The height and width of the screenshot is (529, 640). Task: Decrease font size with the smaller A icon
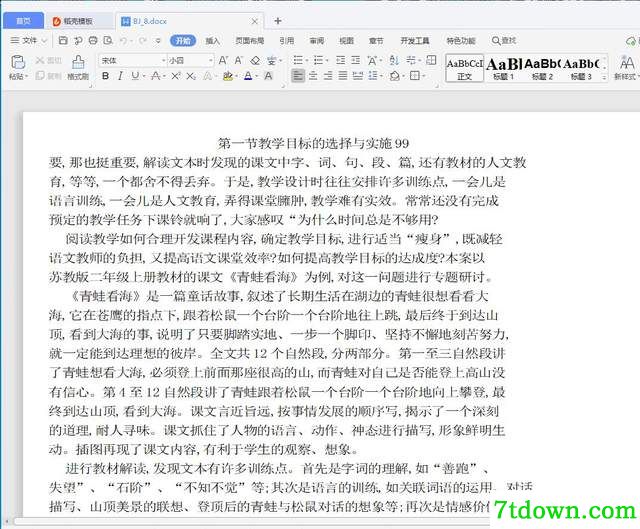[239, 60]
